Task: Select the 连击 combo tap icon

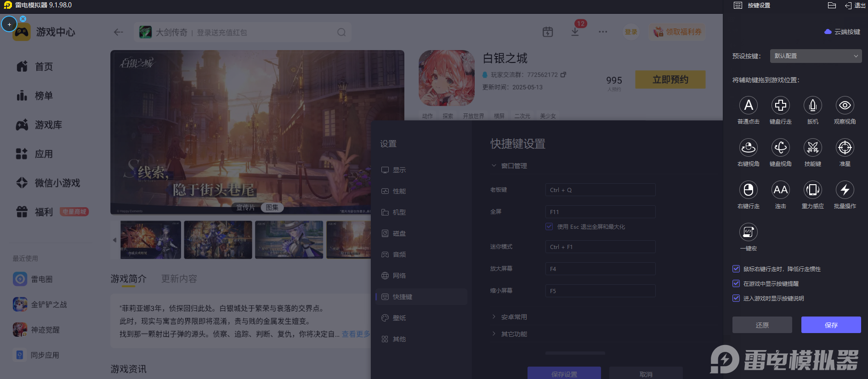Action: 781,190
